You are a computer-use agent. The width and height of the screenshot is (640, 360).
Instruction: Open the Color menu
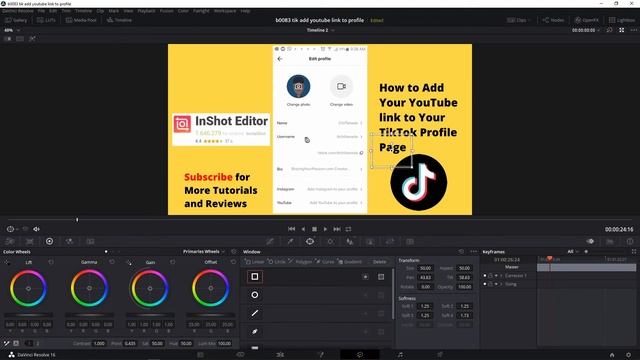coord(183,11)
